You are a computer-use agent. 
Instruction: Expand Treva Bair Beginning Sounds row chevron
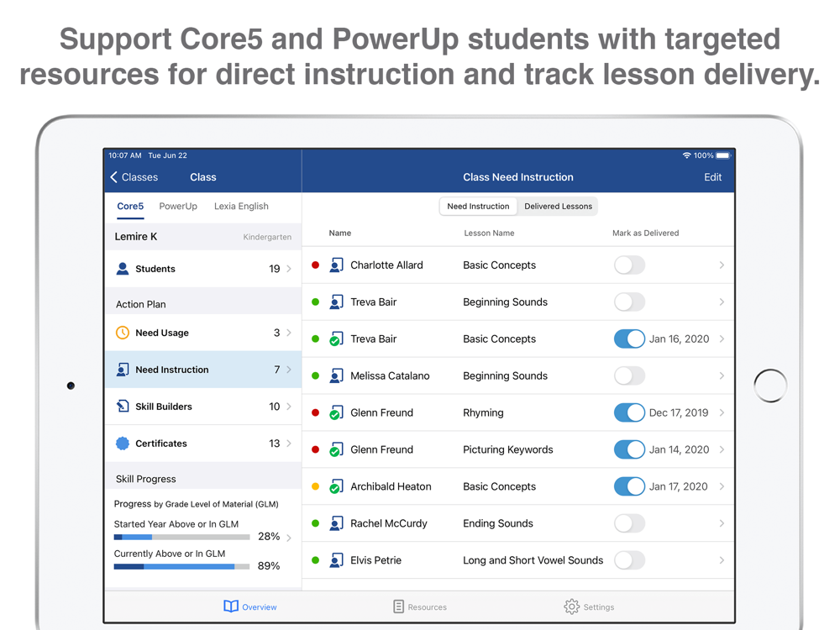pyautogui.click(x=722, y=302)
